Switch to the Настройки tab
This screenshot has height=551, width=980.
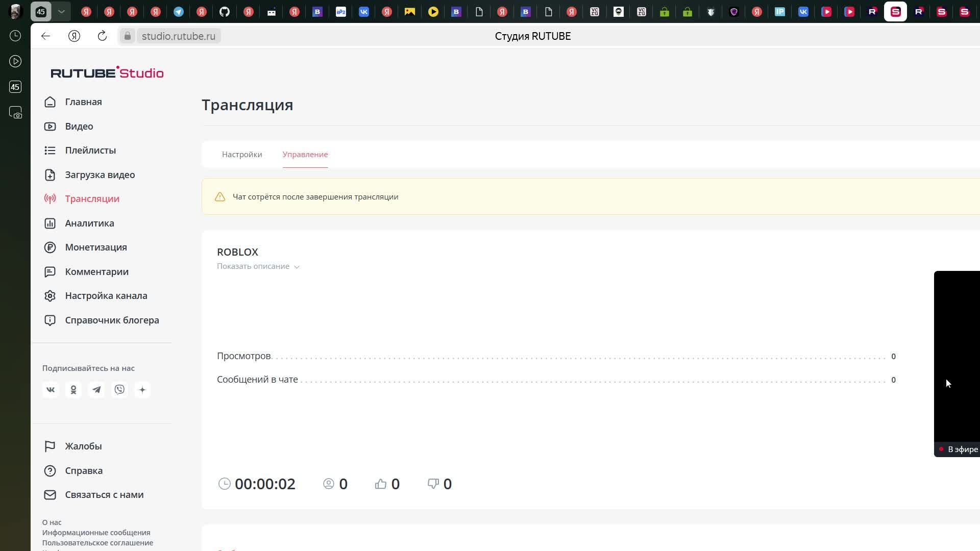(242, 155)
